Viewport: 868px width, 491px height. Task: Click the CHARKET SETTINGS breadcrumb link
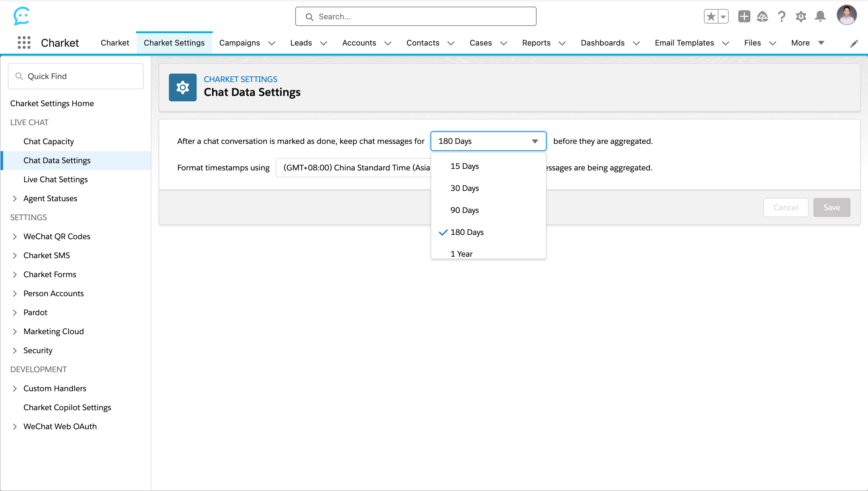click(240, 79)
